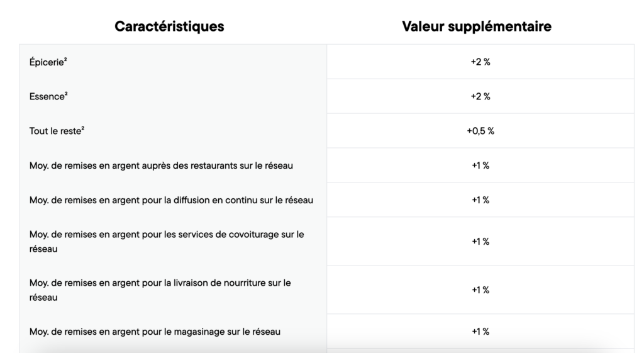
Task: Click the Caractéristiques column header
Action: pyautogui.click(x=169, y=26)
